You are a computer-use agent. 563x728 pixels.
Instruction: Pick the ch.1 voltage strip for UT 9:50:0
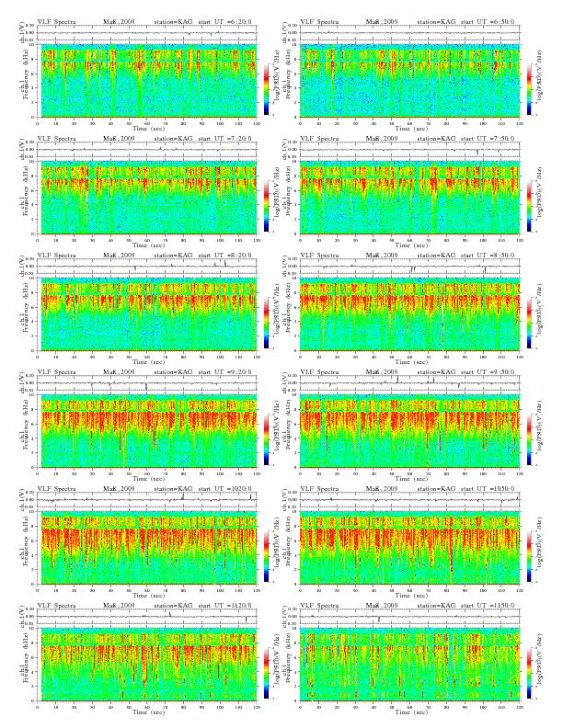coord(409,383)
